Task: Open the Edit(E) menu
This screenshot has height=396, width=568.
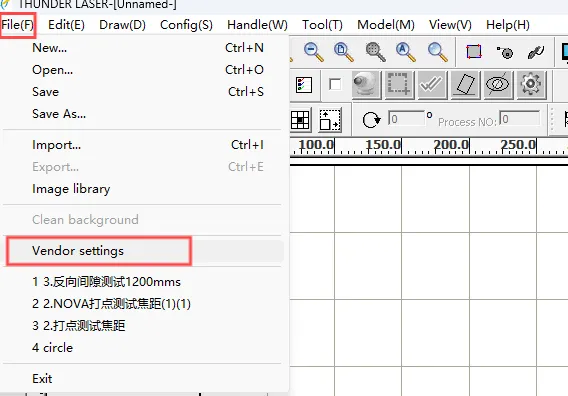Action: click(66, 25)
